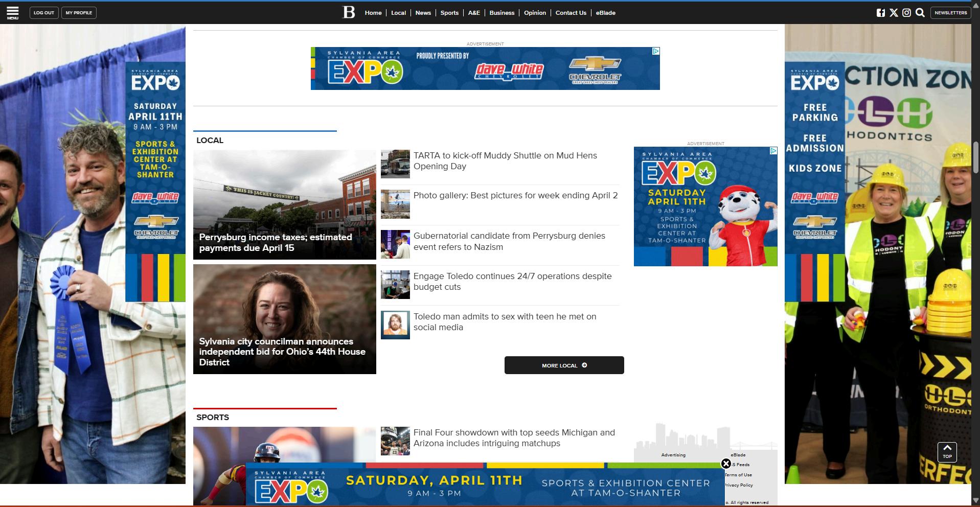
Task: Open Perrysburg income taxes featured story
Action: (285, 204)
